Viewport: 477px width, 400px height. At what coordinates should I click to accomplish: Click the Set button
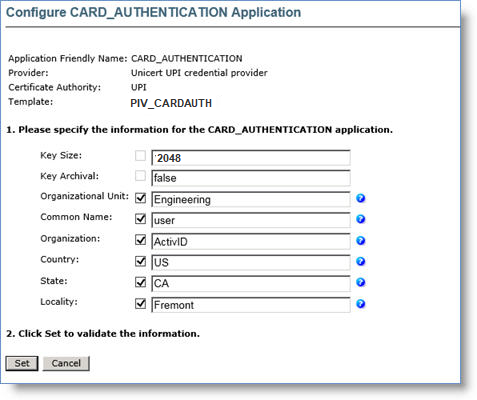point(22,363)
